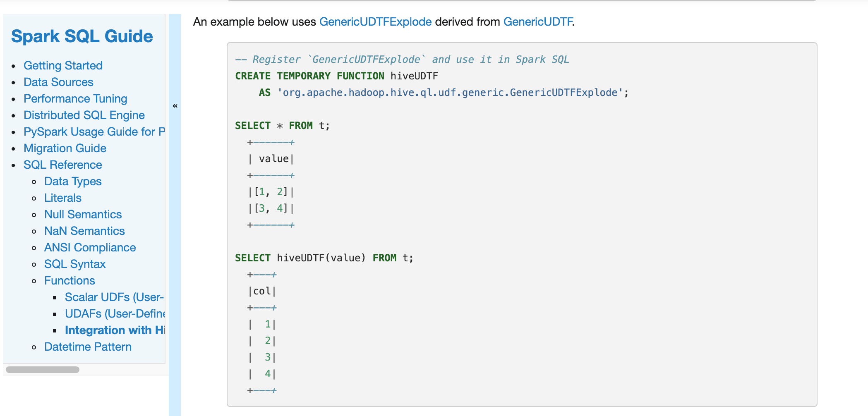Open SQL Reference section
This screenshot has width=868, height=416.
tap(62, 165)
